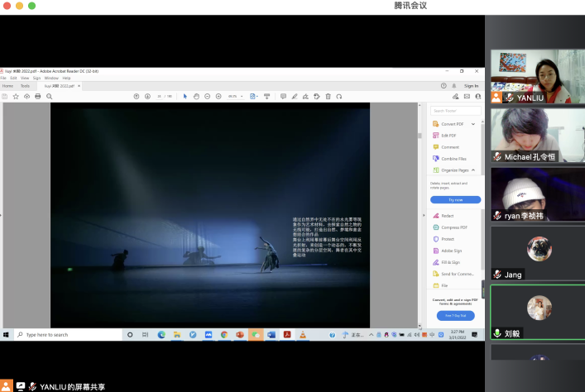The width and height of the screenshot is (585, 392).
Task: Click the tools search field in right pane
Action: tap(456, 111)
